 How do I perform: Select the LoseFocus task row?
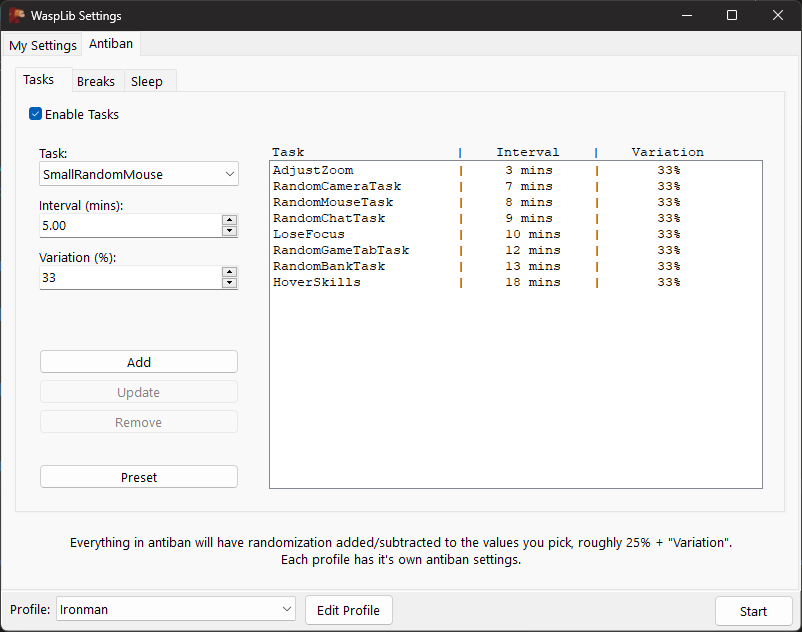click(x=309, y=234)
